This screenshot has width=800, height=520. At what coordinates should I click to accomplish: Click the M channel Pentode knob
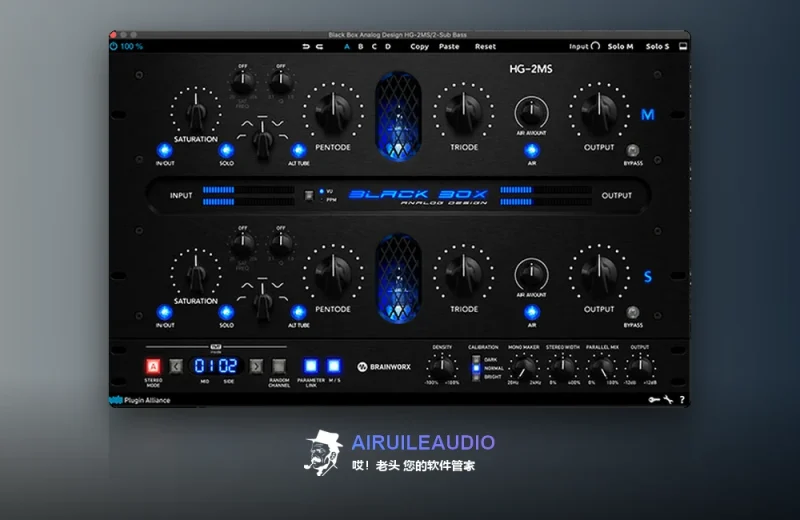[333, 111]
